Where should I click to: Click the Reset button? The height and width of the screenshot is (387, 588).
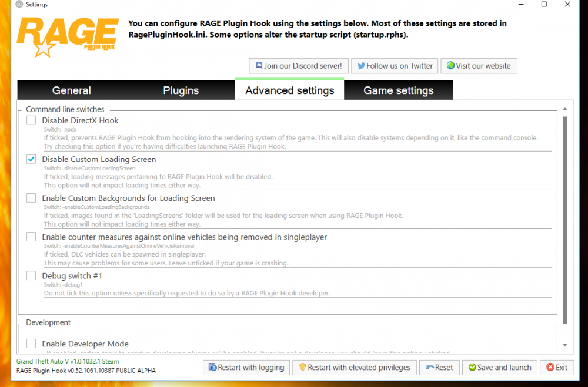click(439, 368)
